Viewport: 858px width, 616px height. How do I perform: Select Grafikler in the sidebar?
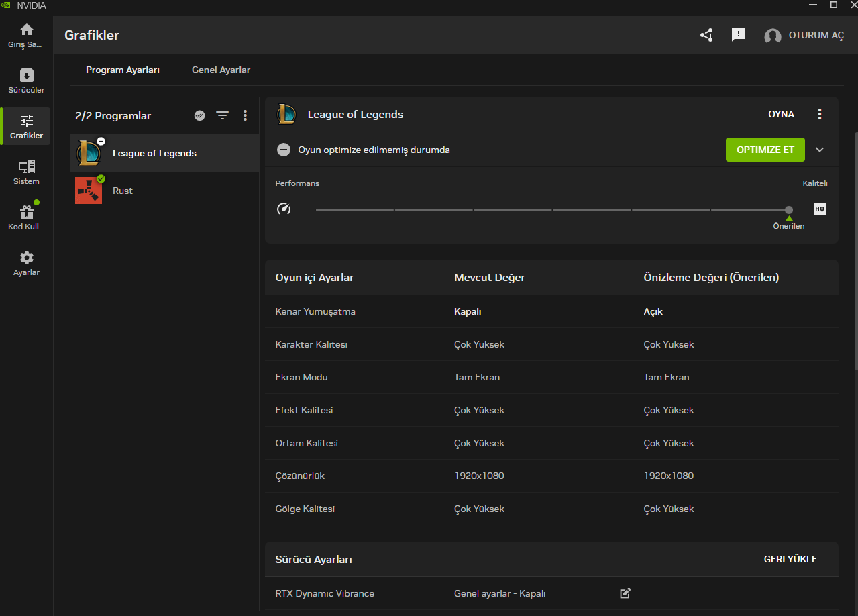(26, 126)
